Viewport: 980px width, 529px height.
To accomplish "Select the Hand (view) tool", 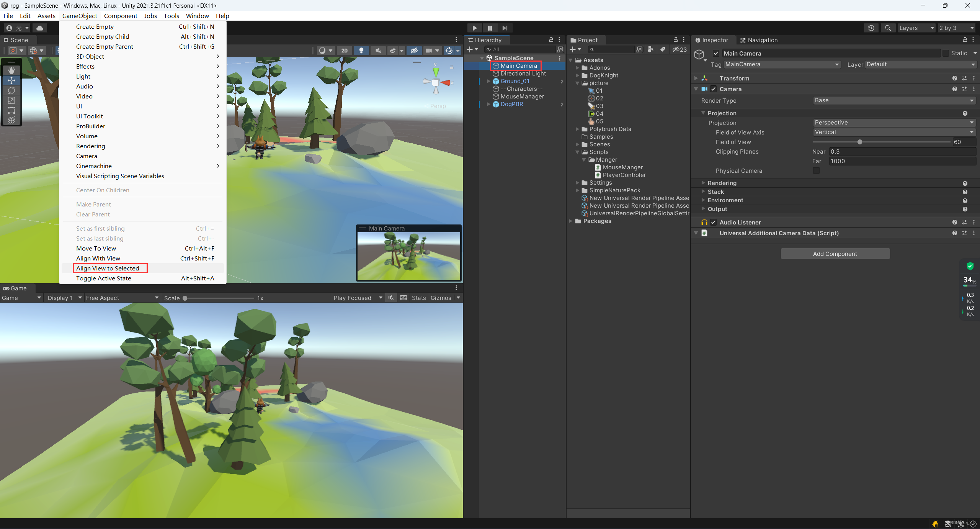I will 11,70.
